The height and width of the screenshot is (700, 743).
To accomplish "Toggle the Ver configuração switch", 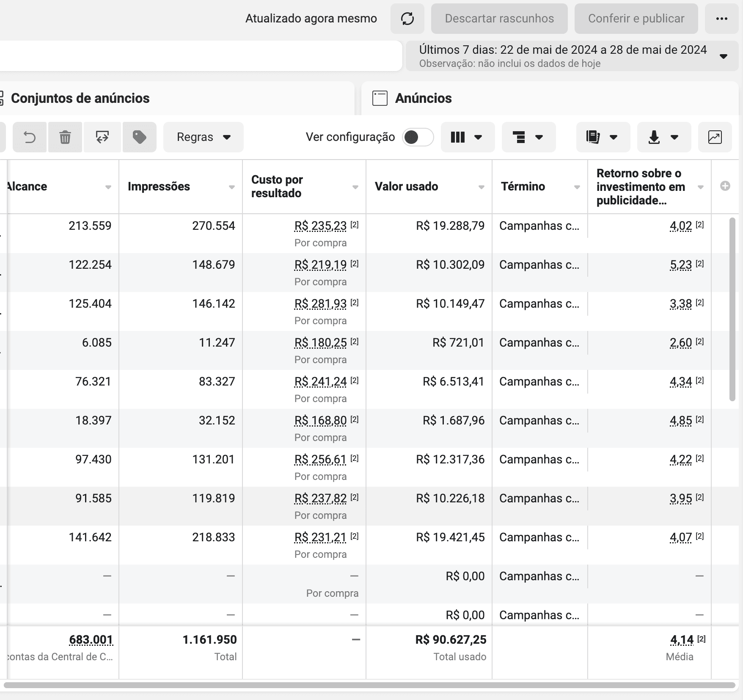I will point(418,137).
